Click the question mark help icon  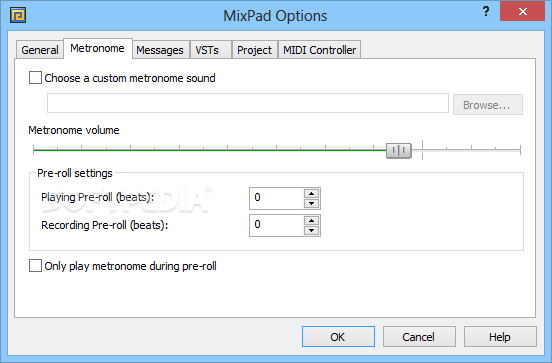click(486, 11)
